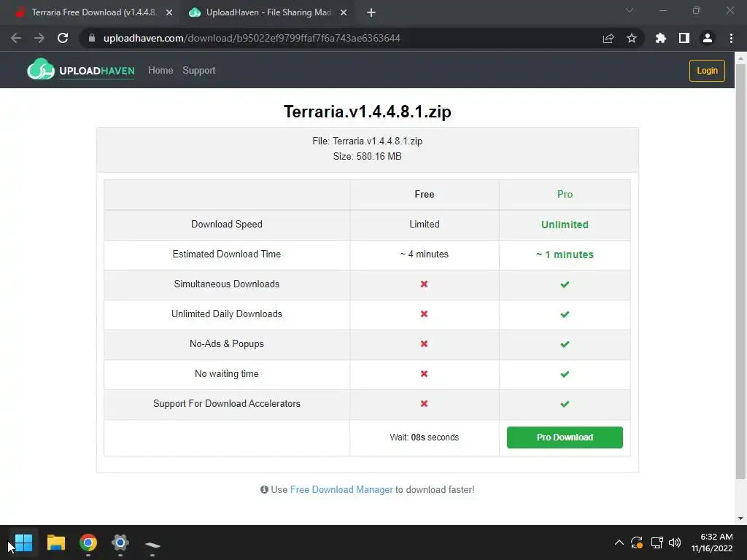Click the address bar URL
Viewport: 747px width, 560px height.
point(252,38)
